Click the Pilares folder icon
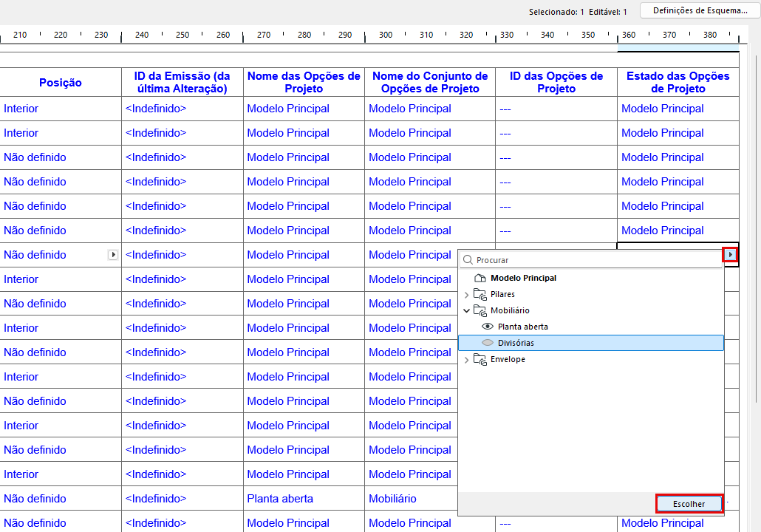 [x=480, y=295]
